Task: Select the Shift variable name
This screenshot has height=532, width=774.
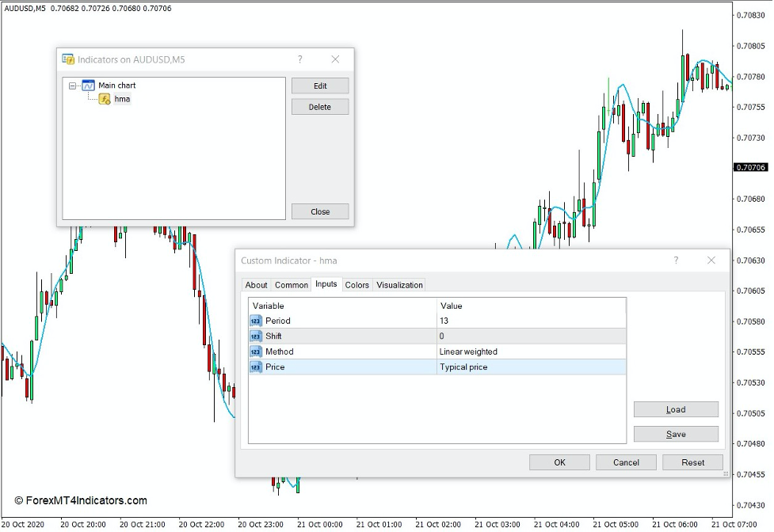Action: click(273, 336)
